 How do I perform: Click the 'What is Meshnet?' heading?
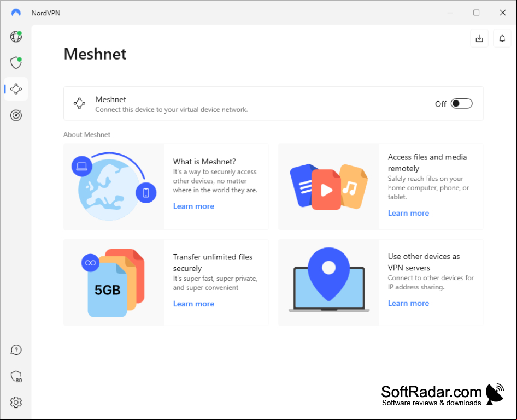204,162
